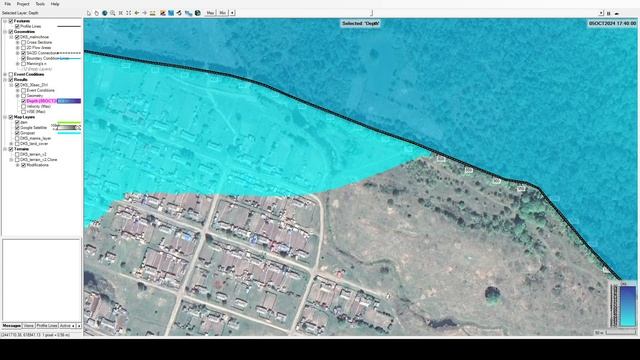Click the Min profile button
640x360 pixels.
pos(222,13)
